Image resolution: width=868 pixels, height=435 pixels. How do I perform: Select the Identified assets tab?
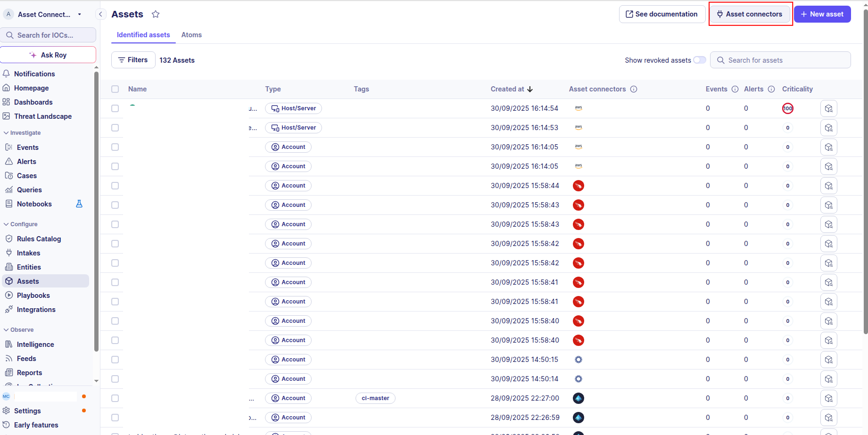click(143, 34)
